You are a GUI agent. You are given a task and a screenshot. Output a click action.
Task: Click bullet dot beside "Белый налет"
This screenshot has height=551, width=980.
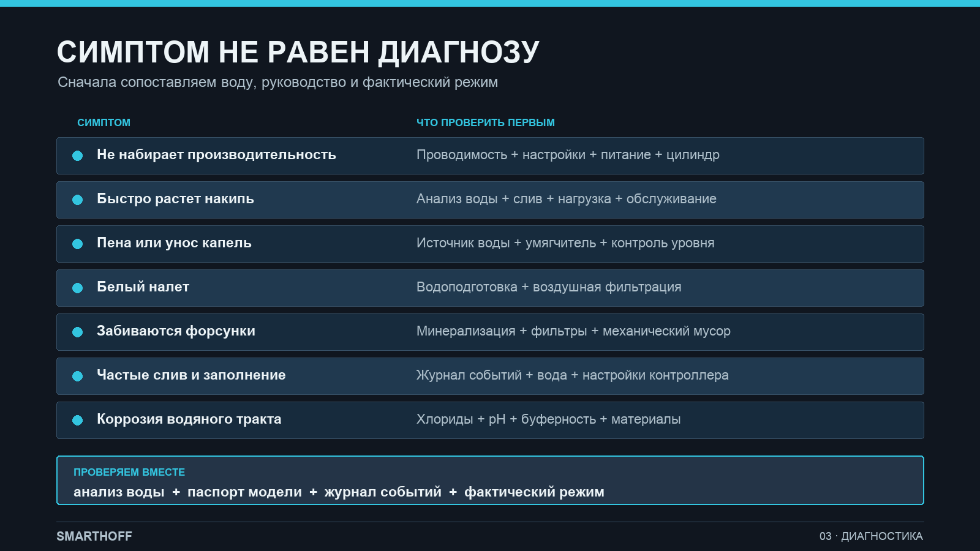tap(77, 288)
